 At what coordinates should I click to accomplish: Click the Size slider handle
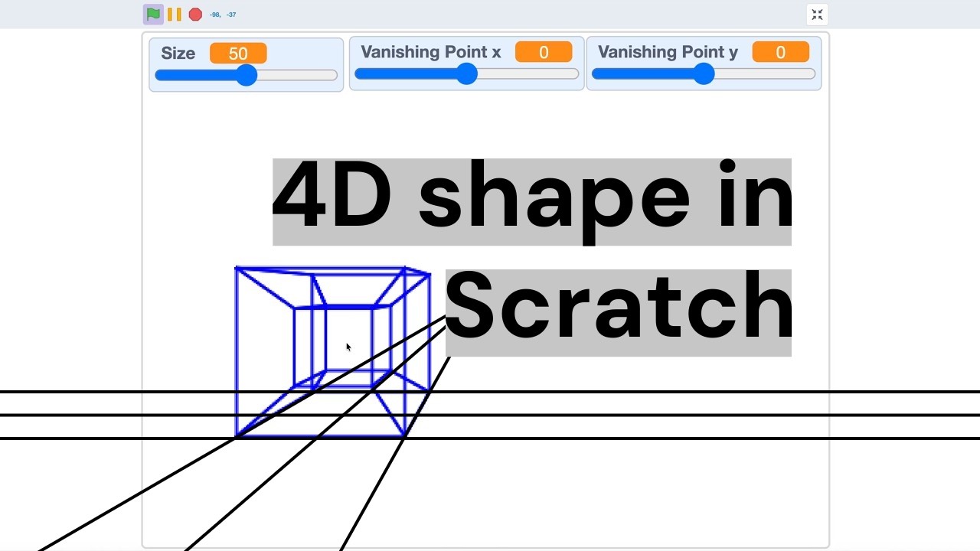click(x=247, y=75)
